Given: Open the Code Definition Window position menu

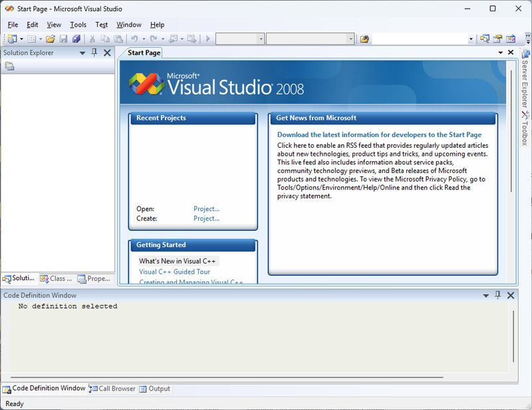Looking at the screenshot, I should pos(486,296).
